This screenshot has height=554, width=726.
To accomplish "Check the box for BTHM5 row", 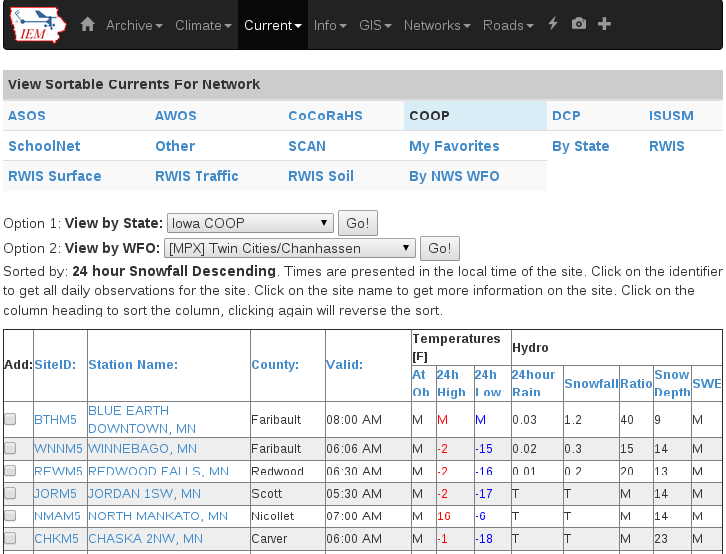I will 10,419.
